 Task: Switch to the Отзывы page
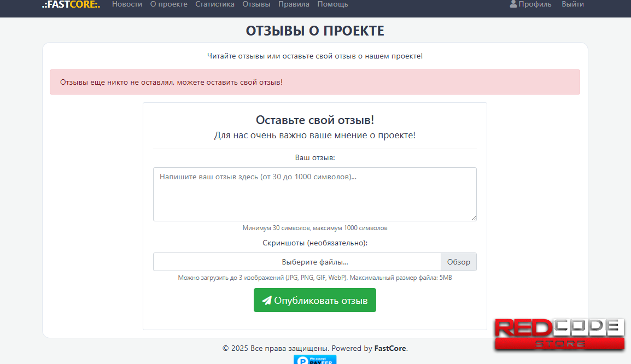point(256,4)
